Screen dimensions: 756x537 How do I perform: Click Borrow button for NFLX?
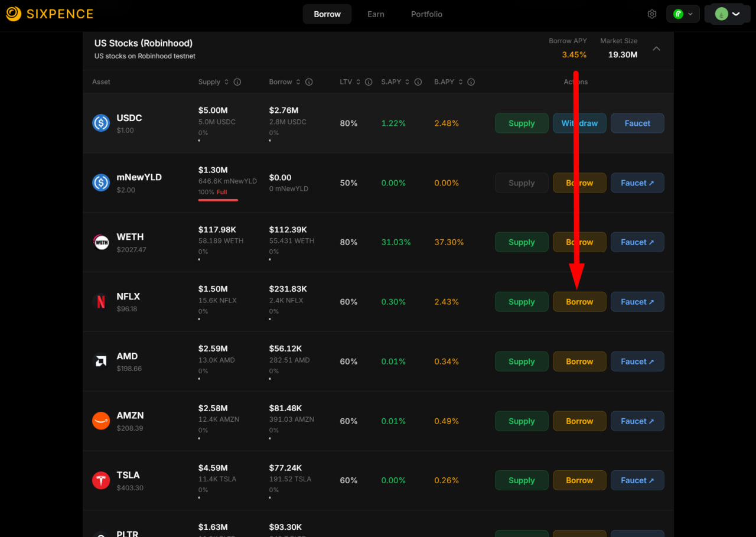tap(579, 302)
